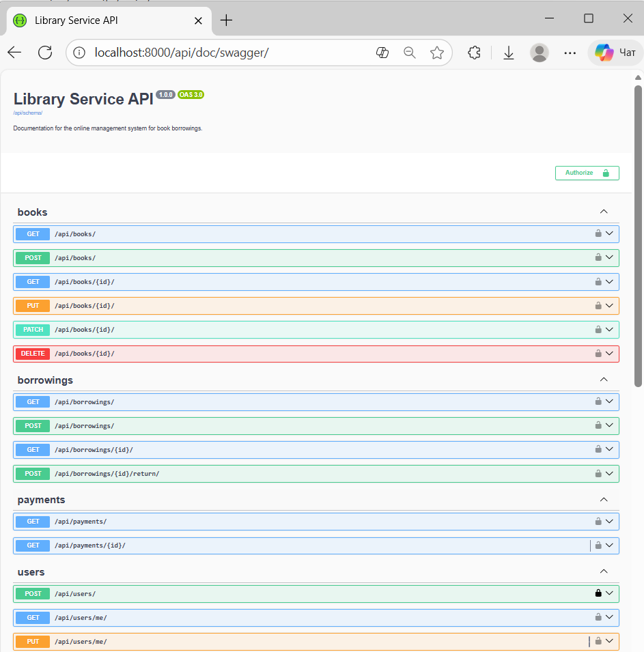This screenshot has height=652, width=644.
Task: Collapse the books section
Action: pos(603,212)
